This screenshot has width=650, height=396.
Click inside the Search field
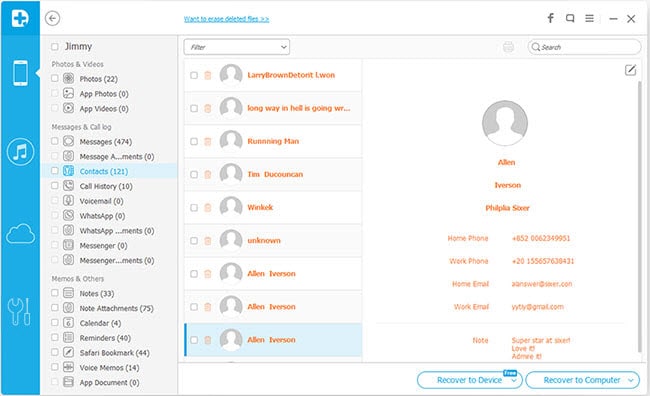[x=584, y=47]
